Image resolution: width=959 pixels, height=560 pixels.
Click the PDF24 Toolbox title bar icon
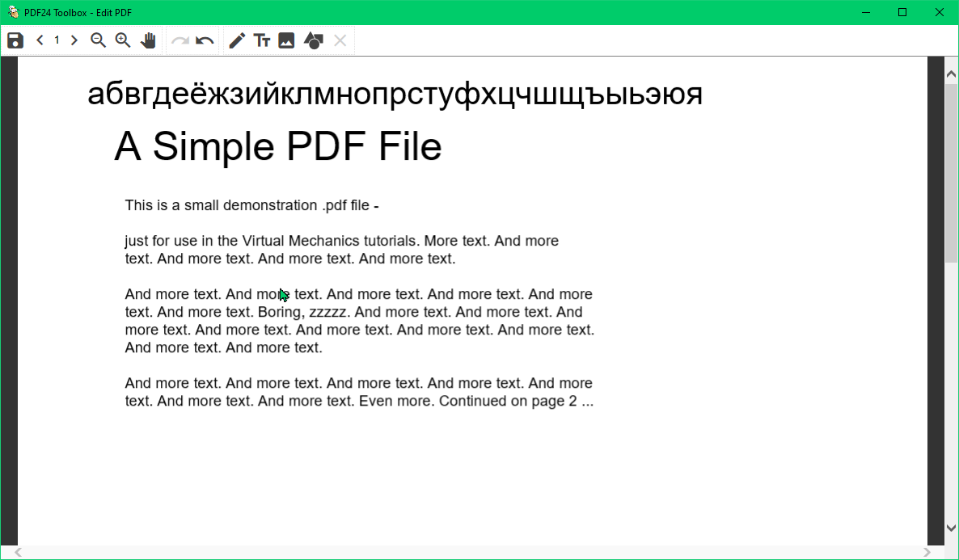click(x=13, y=11)
